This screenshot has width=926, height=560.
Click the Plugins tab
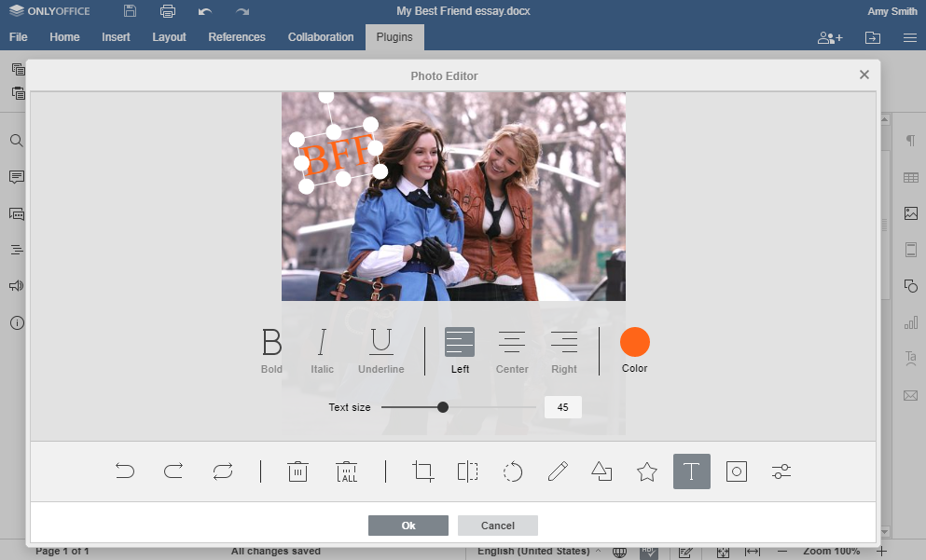click(394, 36)
